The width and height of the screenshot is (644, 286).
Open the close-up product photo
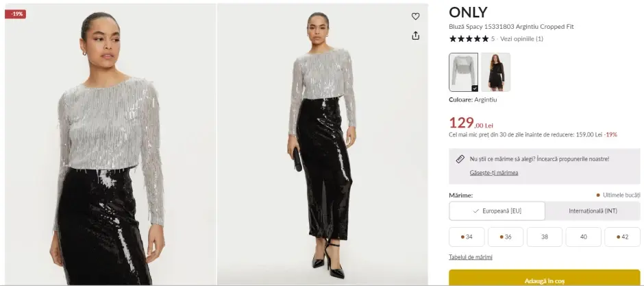110,144
